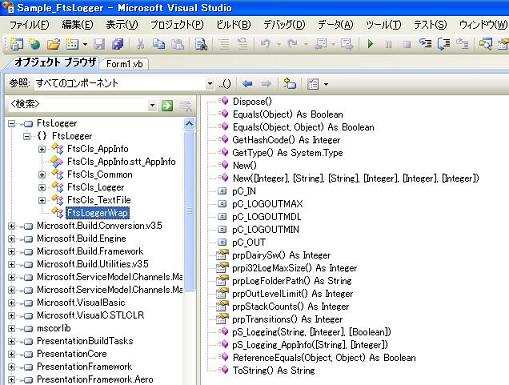
Task: Click the Step Into debug icon
Action: [x=425, y=44]
